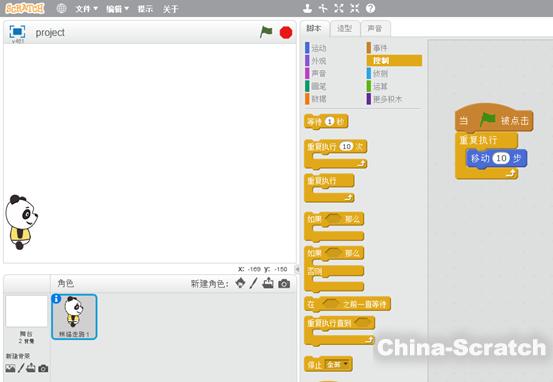Select the stage backdrop thumbnail
This screenshot has height=382, width=553.
click(26, 311)
